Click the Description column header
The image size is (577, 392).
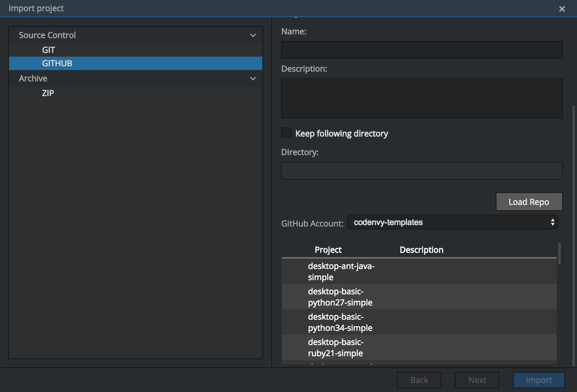click(x=421, y=250)
